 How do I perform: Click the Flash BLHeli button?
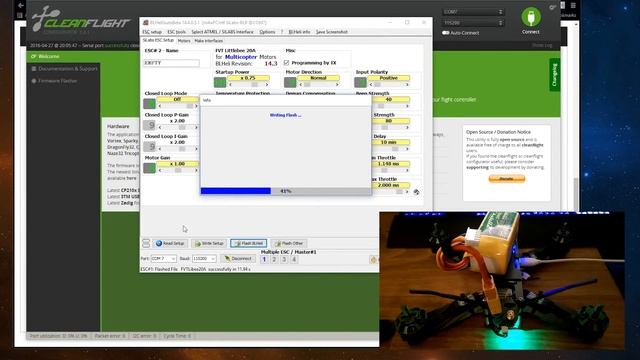(249, 243)
